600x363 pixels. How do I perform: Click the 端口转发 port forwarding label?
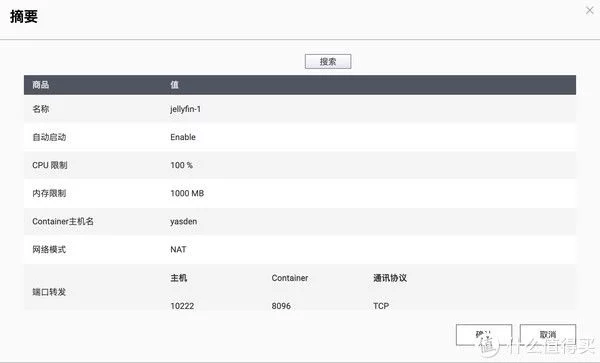[x=49, y=292]
